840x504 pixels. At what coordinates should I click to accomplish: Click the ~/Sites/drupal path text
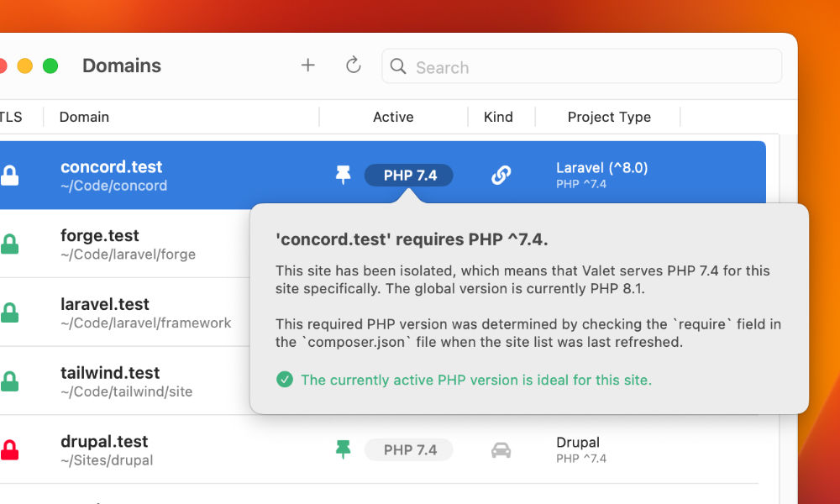point(107,459)
